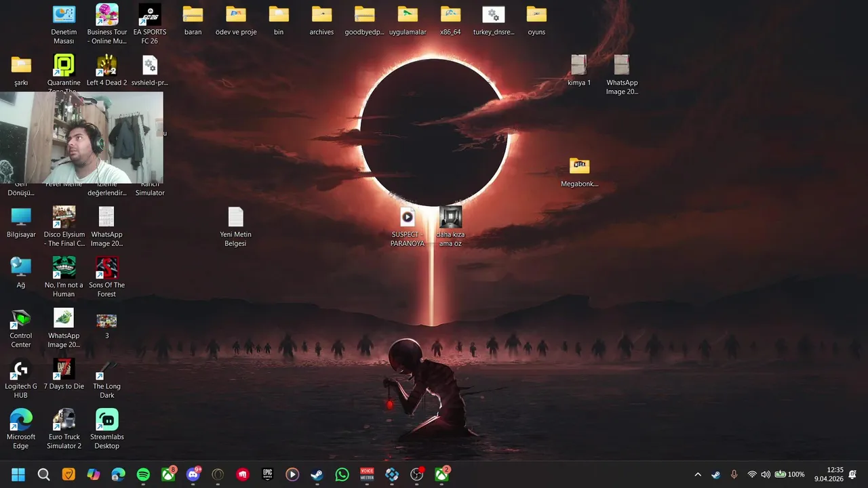Open the x86_64 folder
This screenshot has height=488, width=868.
pos(450,20)
